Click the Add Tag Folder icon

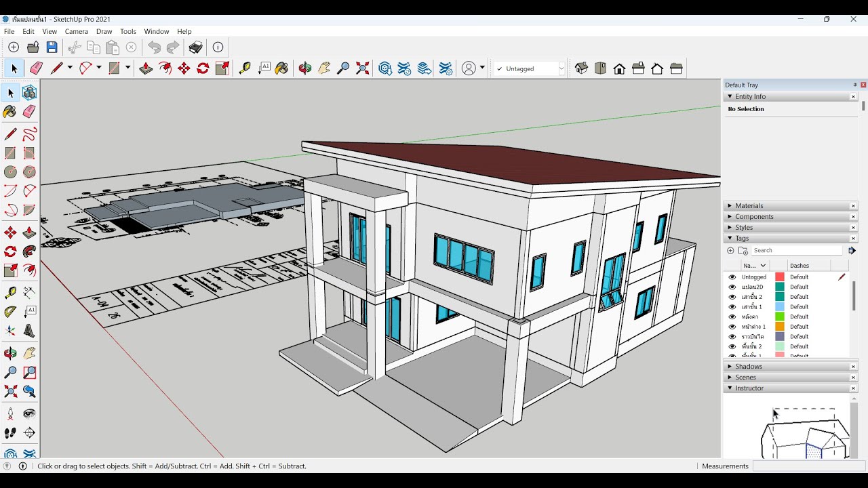point(743,251)
